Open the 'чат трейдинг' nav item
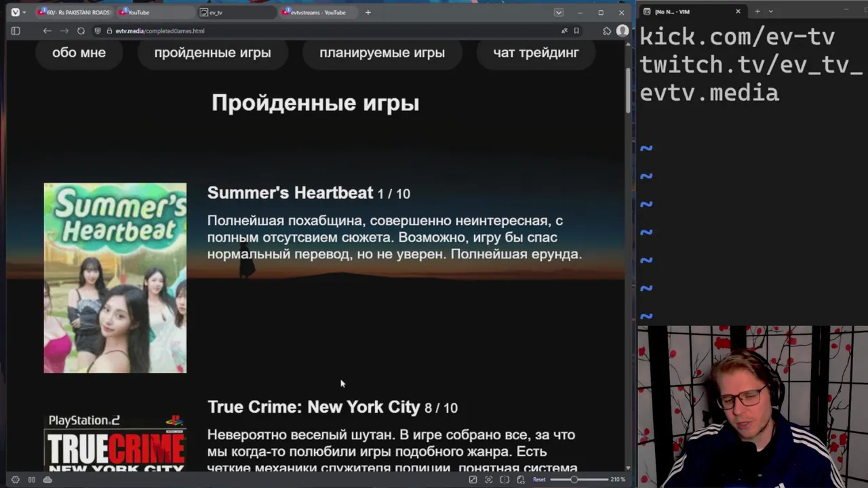The height and width of the screenshot is (488, 868). click(536, 52)
